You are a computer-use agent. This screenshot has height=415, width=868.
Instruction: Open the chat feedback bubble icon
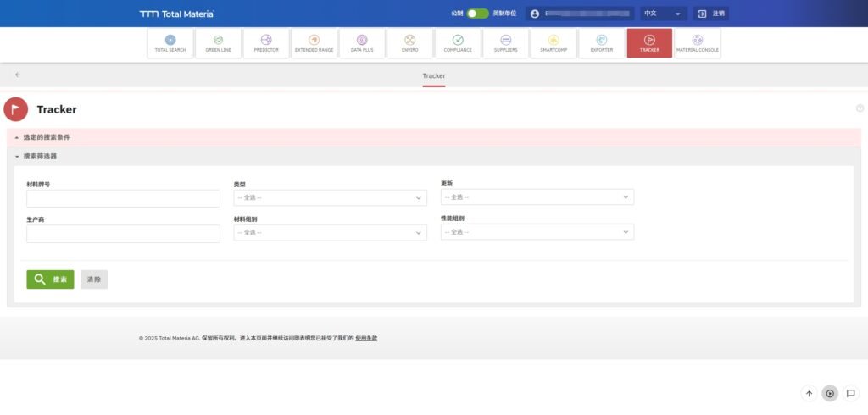coord(851,393)
